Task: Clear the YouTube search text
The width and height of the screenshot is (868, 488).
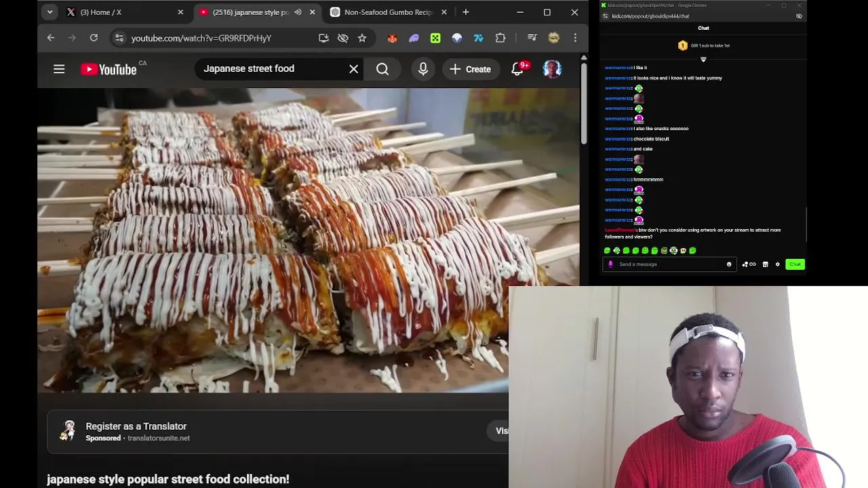Action: point(353,68)
